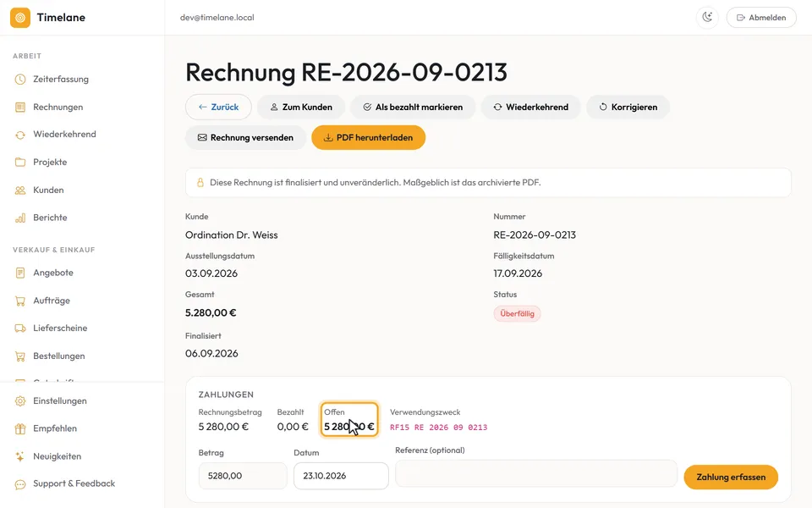Select Berichte in the sidebar
Image resolution: width=812 pixels, height=508 pixels.
click(x=50, y=218)
